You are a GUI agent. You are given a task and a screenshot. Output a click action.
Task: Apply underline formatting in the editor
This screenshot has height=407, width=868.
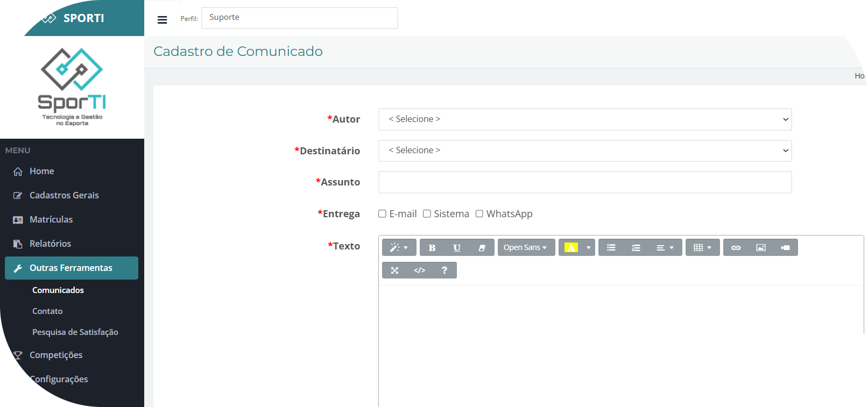(x=457, y=248)
